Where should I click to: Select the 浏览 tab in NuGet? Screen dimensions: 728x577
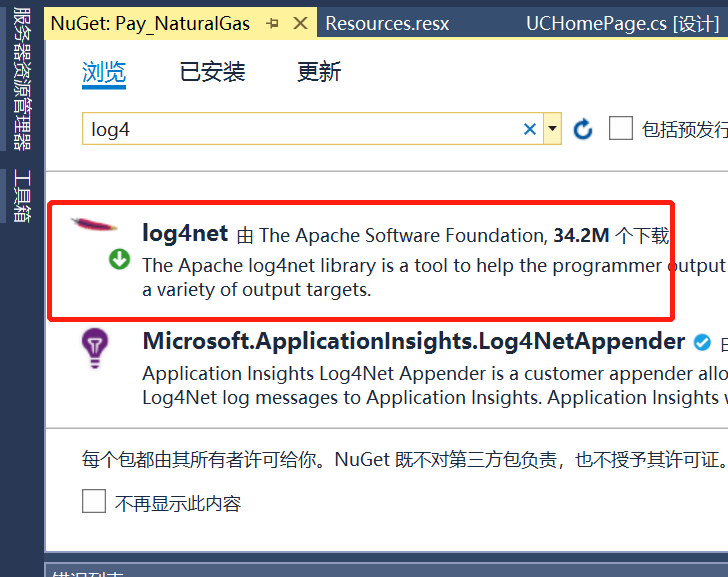coord(103,72)
